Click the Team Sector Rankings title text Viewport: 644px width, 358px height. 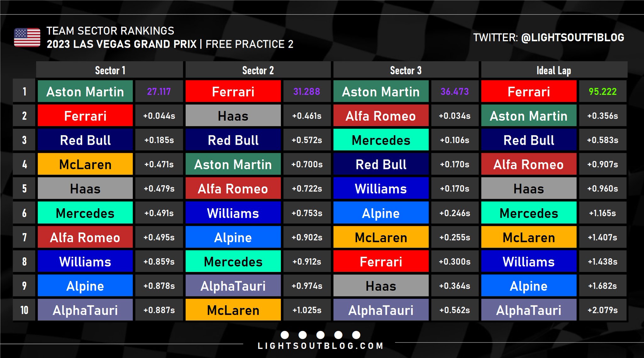pos(110,31)
